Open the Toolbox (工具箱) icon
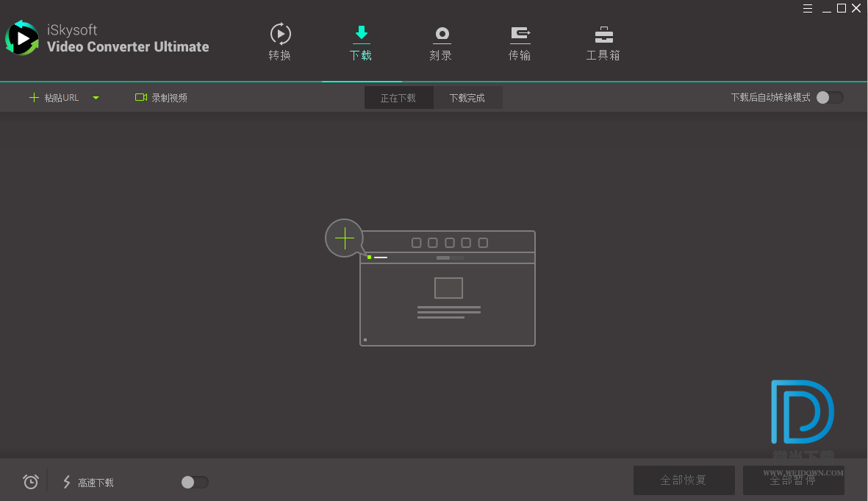The image size is (868, 501). tap(603, 34)
